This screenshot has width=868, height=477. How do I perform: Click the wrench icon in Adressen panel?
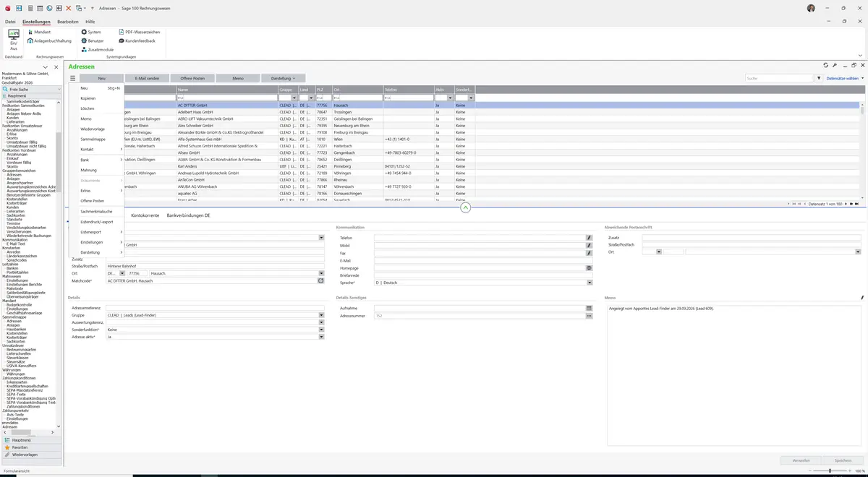(835, 66)
